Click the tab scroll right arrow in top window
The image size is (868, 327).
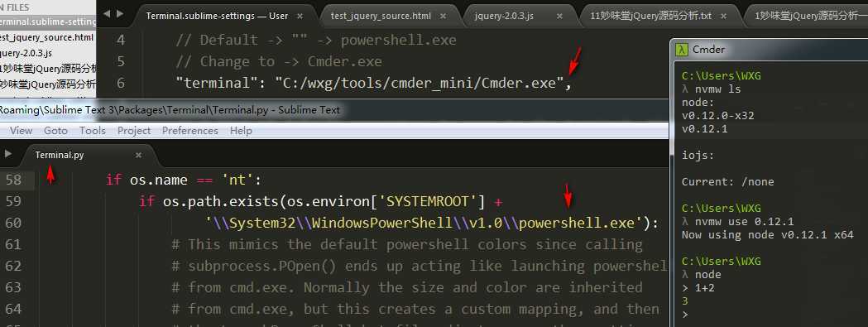[120, 14]
